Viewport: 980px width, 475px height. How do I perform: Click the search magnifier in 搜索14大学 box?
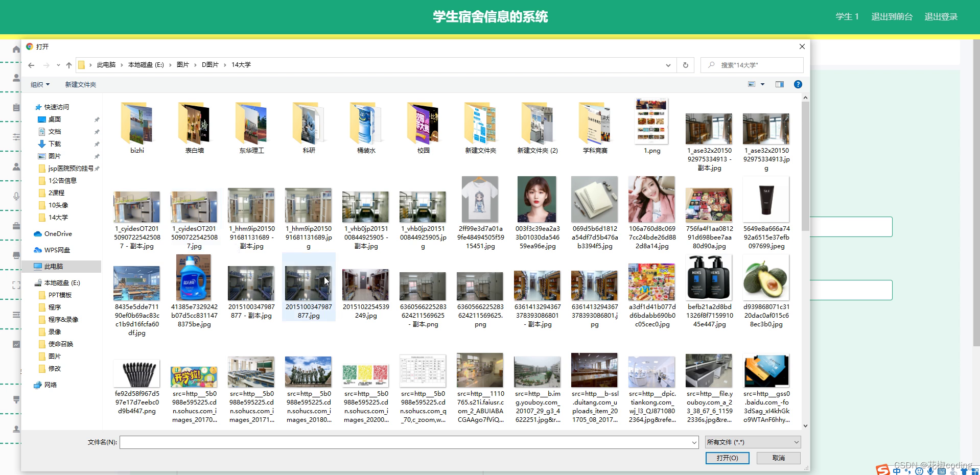point(711,65)
